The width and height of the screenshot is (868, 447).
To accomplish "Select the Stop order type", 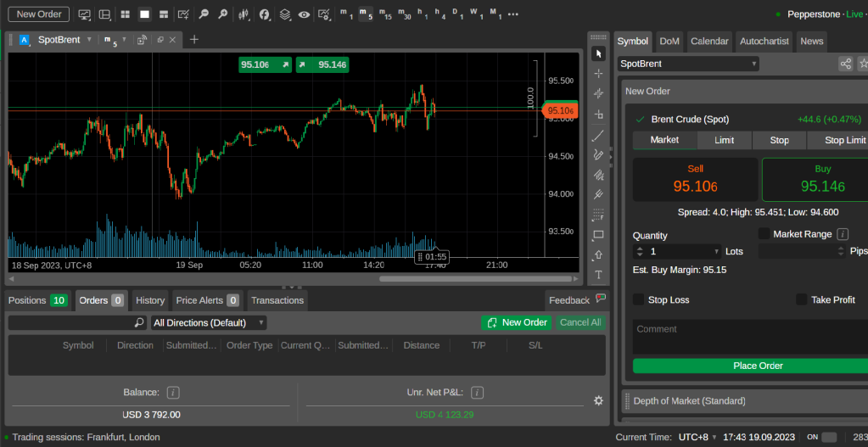I will point(780,140).
